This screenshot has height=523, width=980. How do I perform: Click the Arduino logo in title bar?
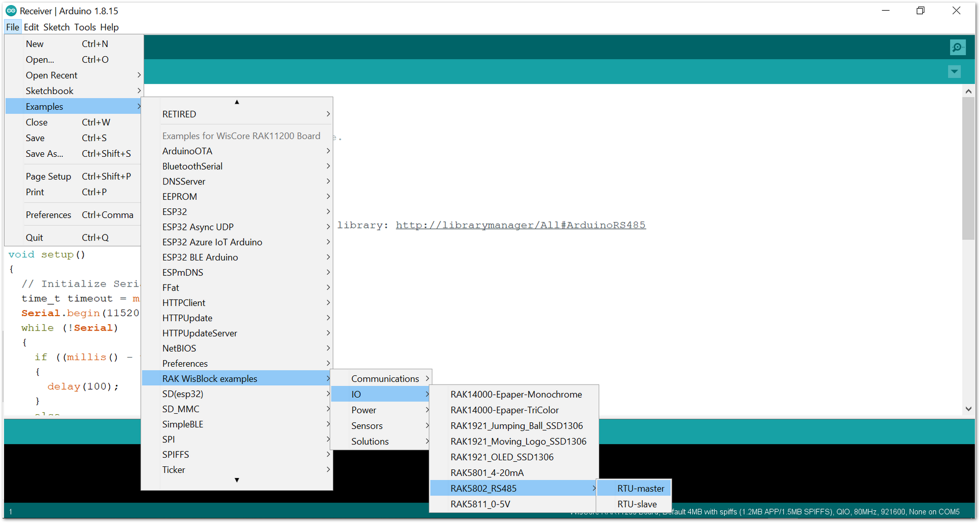point(11,11)
